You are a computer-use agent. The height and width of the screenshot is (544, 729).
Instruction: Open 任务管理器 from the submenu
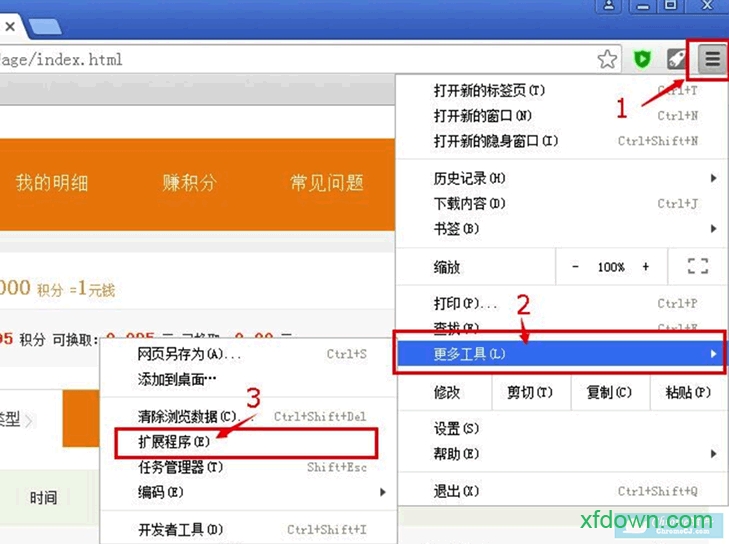[x=248, y=467]
